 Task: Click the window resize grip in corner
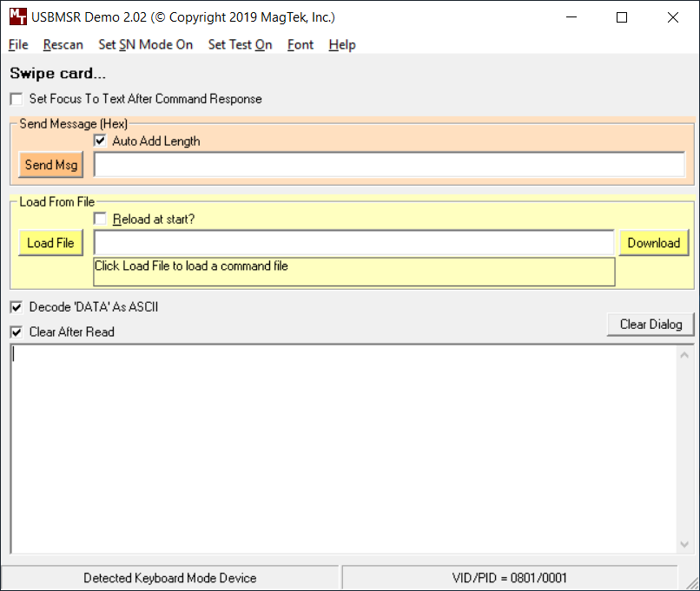[692, 583]
